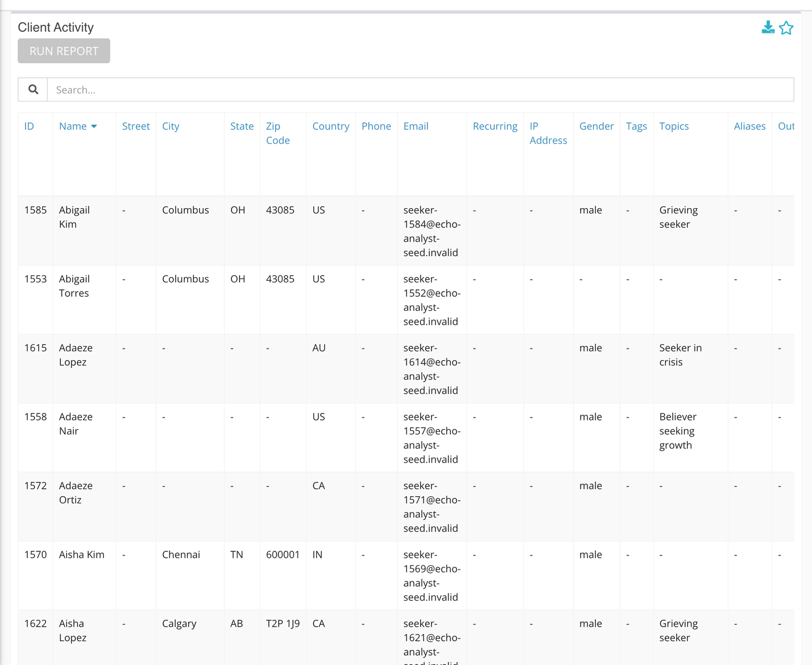Sort by the ID column header
This screenshot has width=812, height=665.
tap(29, 126)
